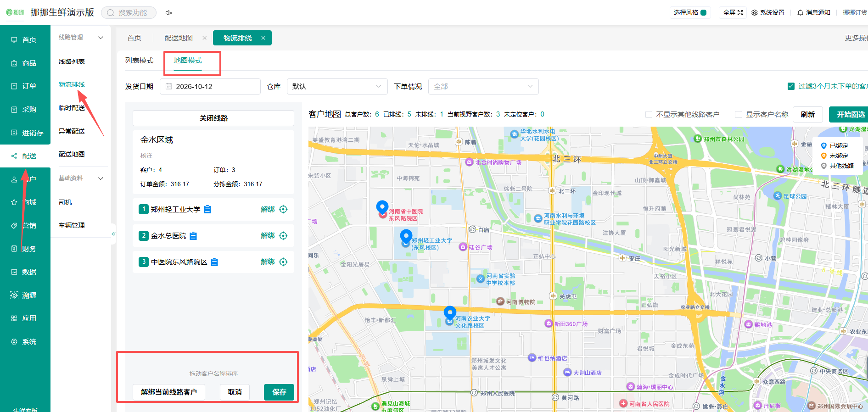
Task: Toggle 全屏 fullscreen mode
Action: click(733, 13)
